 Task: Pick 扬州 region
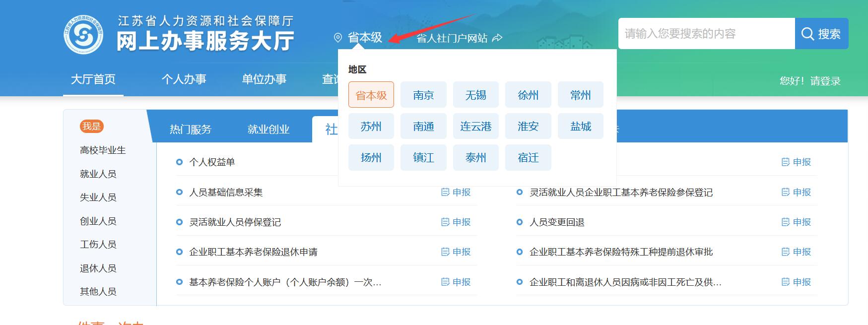pyautogui.click(x=371, y=157)
